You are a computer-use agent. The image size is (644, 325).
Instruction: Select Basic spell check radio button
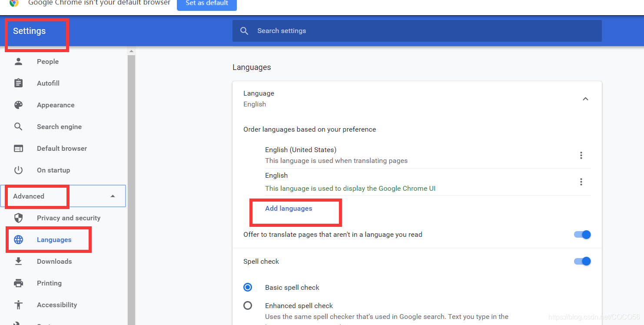click(x=248, y=287)
